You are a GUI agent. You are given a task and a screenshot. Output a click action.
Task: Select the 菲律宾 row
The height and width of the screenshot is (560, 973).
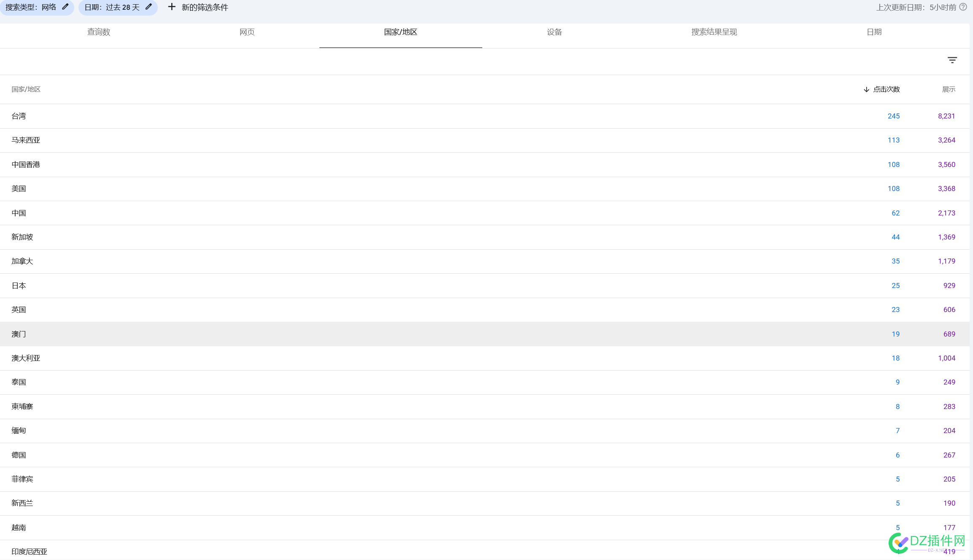485,479
